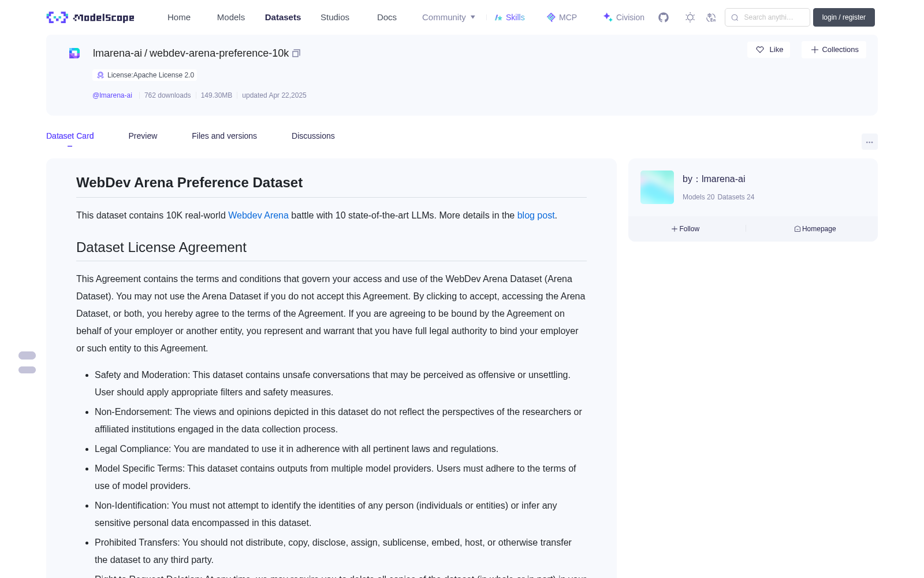Open Civision from the navigation
The height and width of the screenshot is (578, 924).
tap(624, 17)
